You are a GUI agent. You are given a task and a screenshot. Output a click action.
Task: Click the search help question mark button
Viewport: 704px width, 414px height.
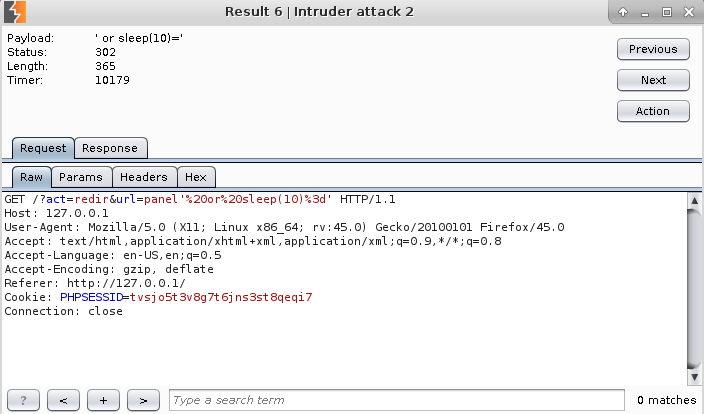pyautogui.click(x=23, y=400)
